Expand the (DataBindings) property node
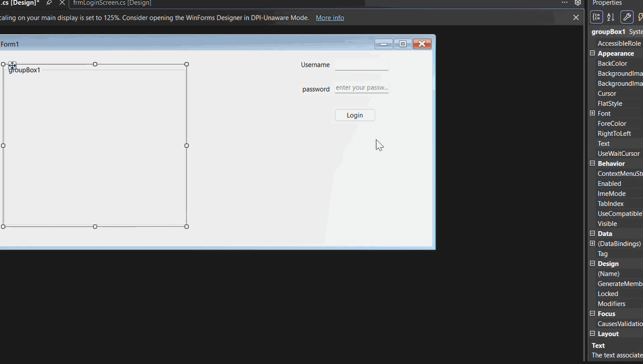The height and width of the screenshot is (364, 643). pyautogui.click(x=592, y=243)
